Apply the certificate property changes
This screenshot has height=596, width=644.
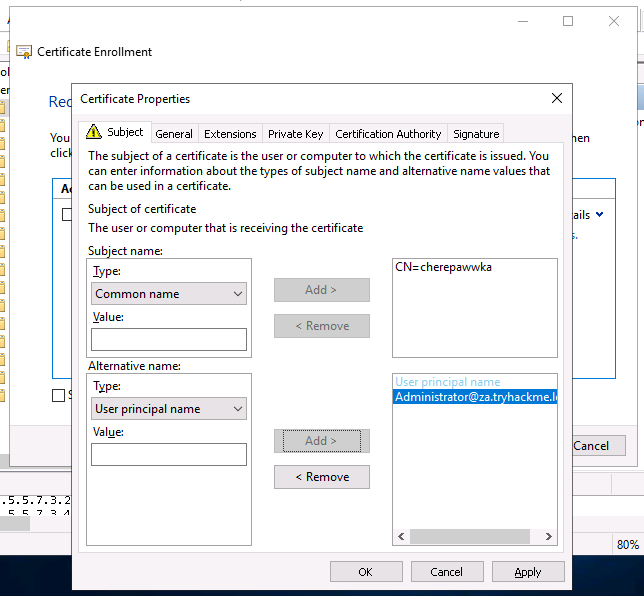[528, 572]
